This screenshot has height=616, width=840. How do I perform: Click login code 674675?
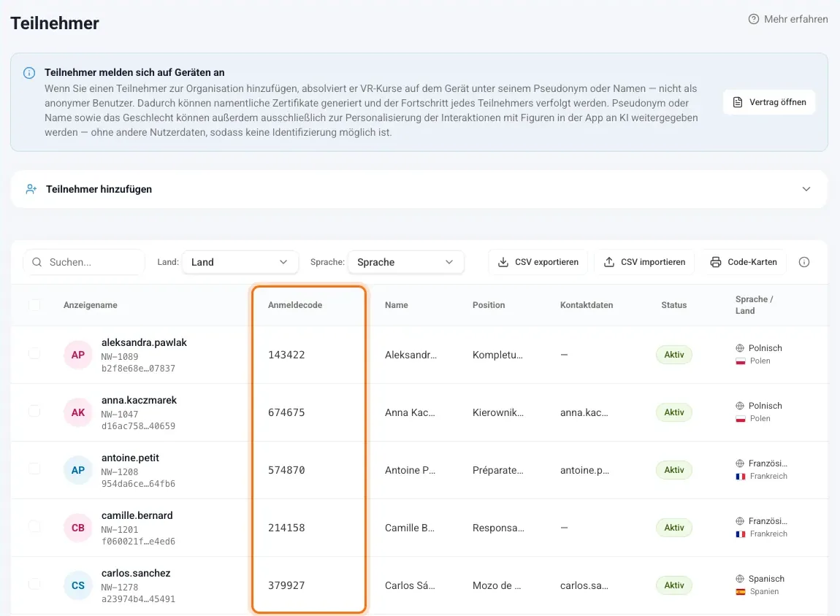tap(286, 412)
